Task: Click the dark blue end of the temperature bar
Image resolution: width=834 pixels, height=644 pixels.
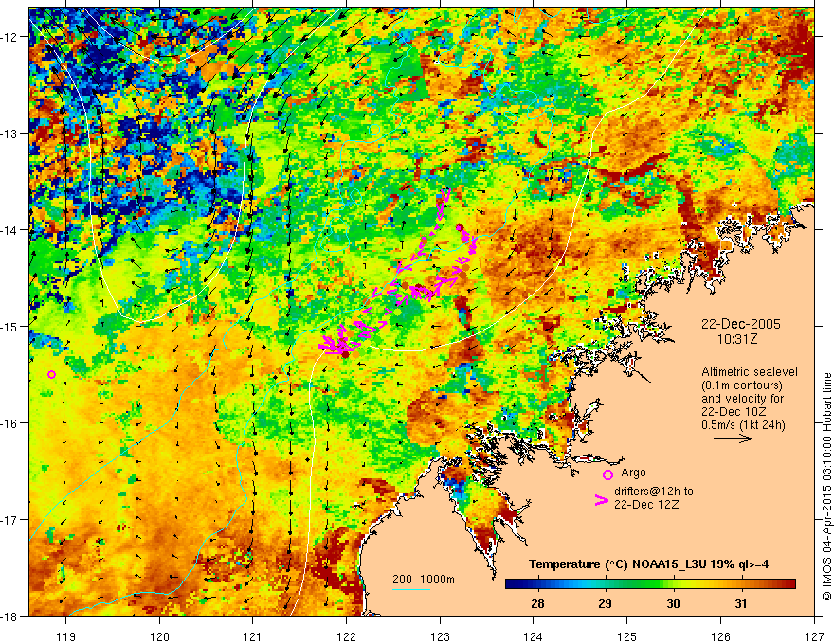Action: (x=510, y=584)
